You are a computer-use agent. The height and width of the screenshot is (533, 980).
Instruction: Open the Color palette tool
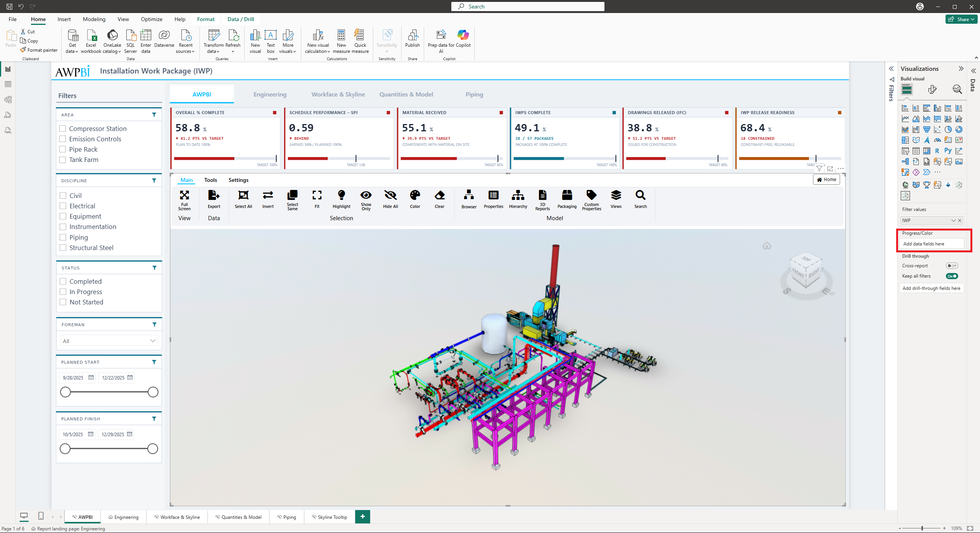pos(415,199)
